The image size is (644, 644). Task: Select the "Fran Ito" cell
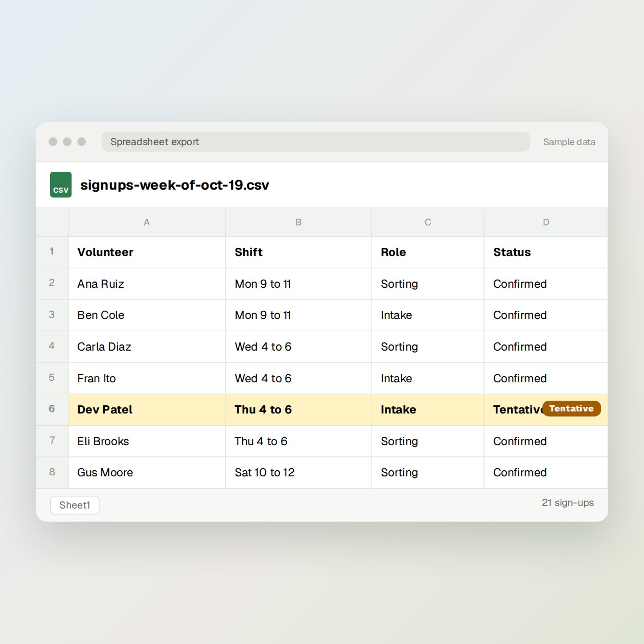[x=147, y=378]
